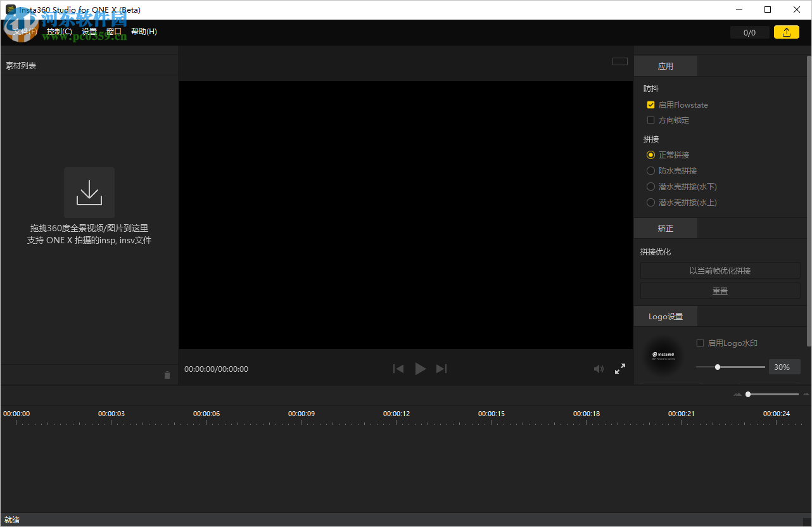The height and width of the screenshot is (527, 812).
Task: Click the yellow export upload icon
Action: [x=786, y=32]
